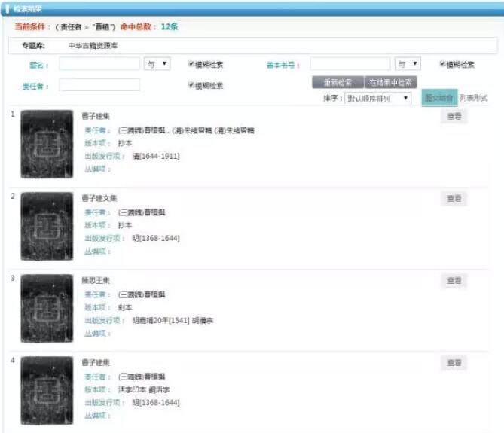The width and height of the screenshot is (504, 433).
Task: Click into the 善本书号 input field
Action: (350, 65)
